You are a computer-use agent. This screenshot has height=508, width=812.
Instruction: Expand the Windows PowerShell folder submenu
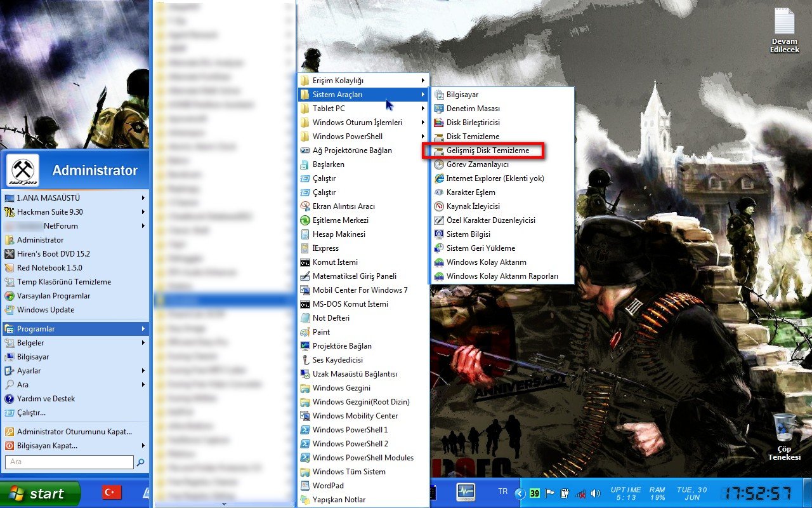click(x=363, y=137)
